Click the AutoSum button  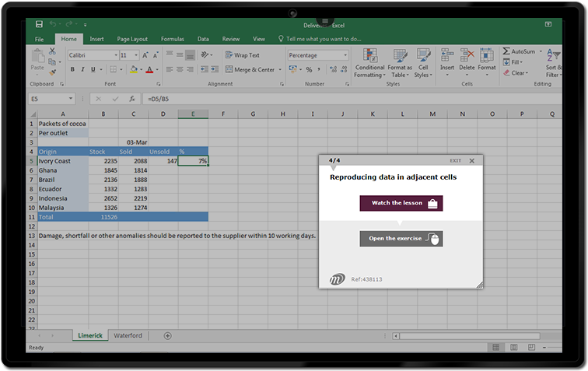[x=520, y=51]
